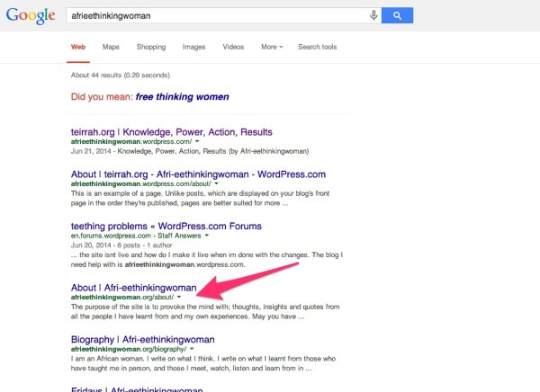The height and width of the screenshot is (392, 540).
Task: Open the More dropdown menu
Action: click(x=272, y=47)
